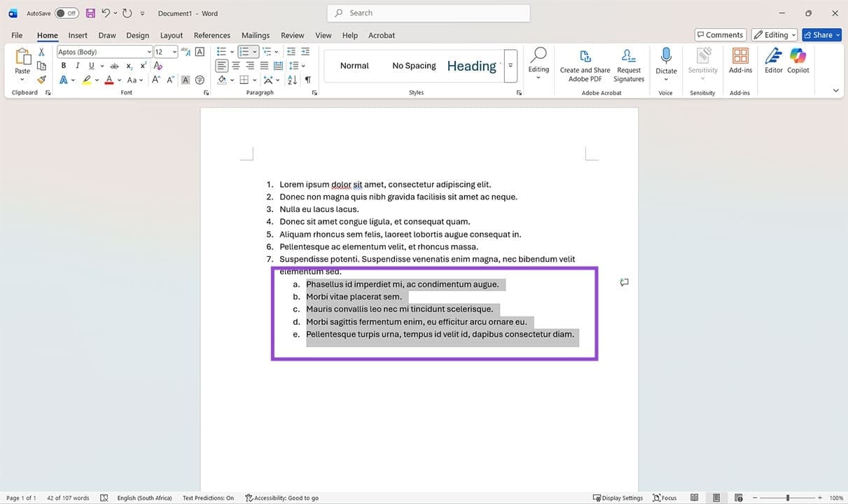This screenshot has width=848, height=504.
Task: Select the Format Painter icon
Action: pos(41,79)
